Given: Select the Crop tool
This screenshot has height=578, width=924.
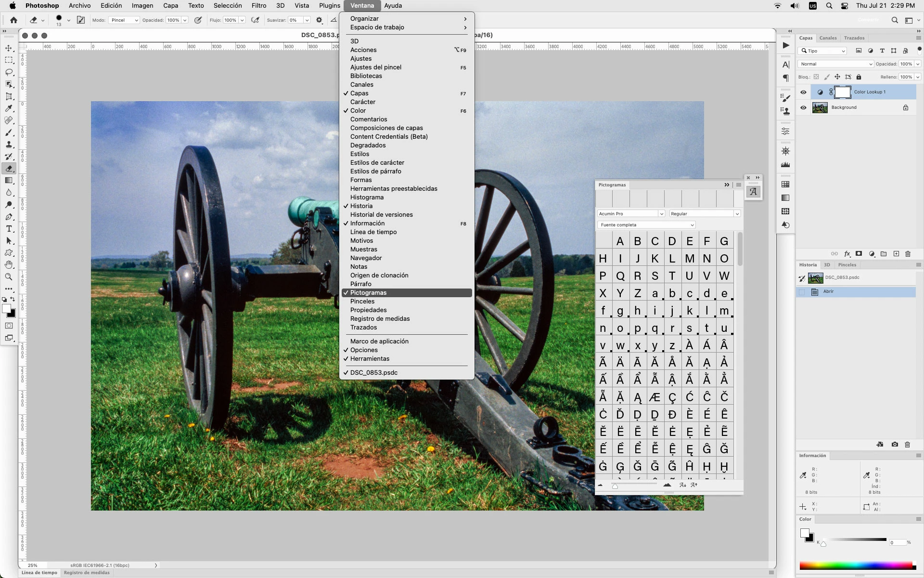Looking at the screenshot, I should (9, 96).
